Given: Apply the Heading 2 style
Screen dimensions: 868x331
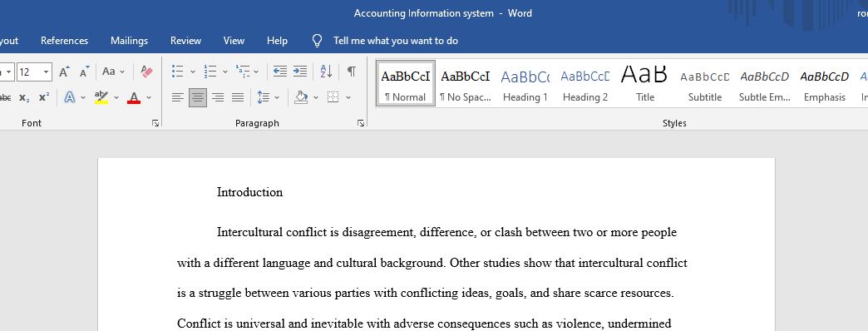Looking at the screenshot, I should (585, 83).
